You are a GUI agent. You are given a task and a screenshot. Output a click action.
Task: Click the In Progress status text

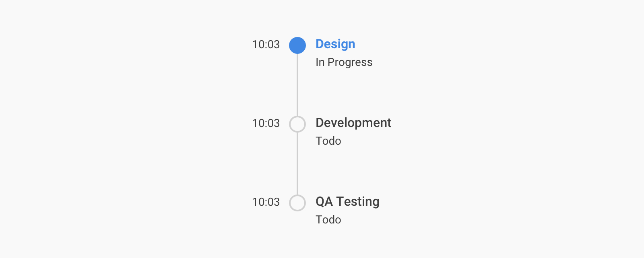(344, 62)
